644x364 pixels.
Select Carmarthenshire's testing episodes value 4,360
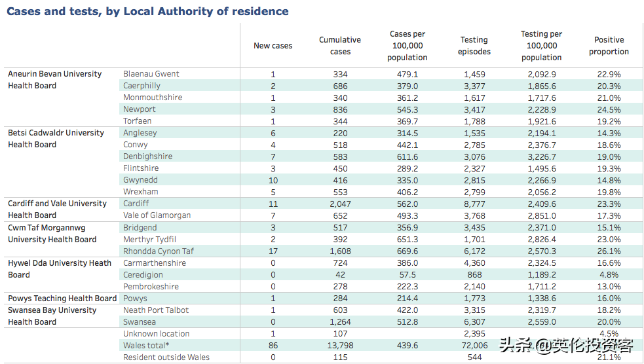tap(474, 263)
